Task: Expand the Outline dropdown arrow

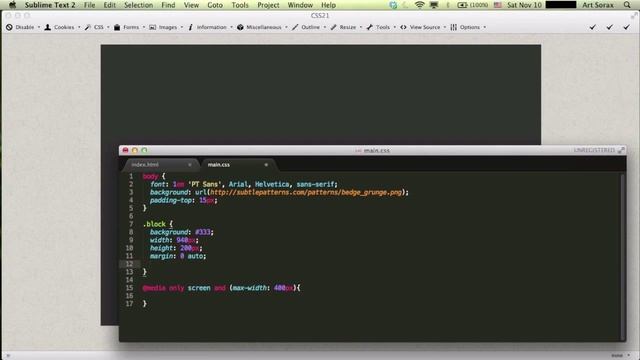Action: pyautogui.click(x=324, y=27)
